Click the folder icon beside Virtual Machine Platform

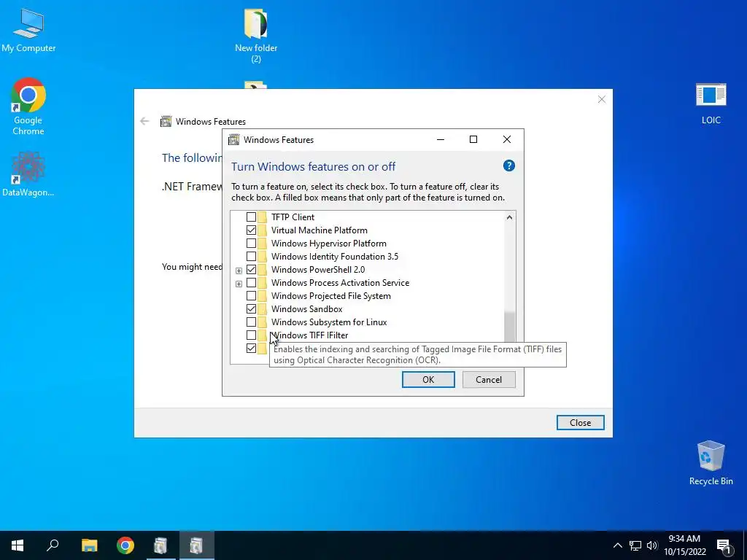[x=262, y=230]
